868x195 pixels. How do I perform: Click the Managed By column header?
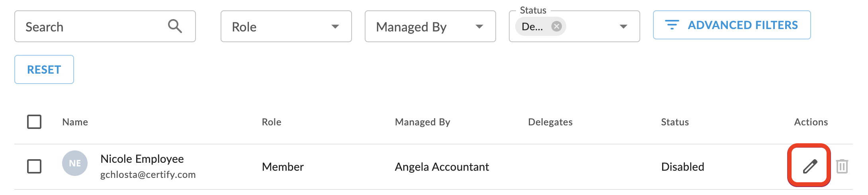[422, 122]
